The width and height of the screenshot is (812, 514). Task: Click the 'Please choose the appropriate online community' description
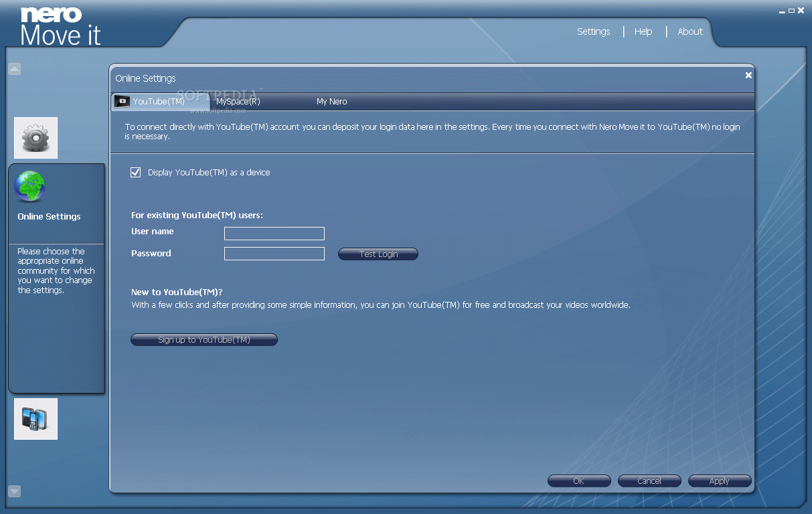[56, 271]
